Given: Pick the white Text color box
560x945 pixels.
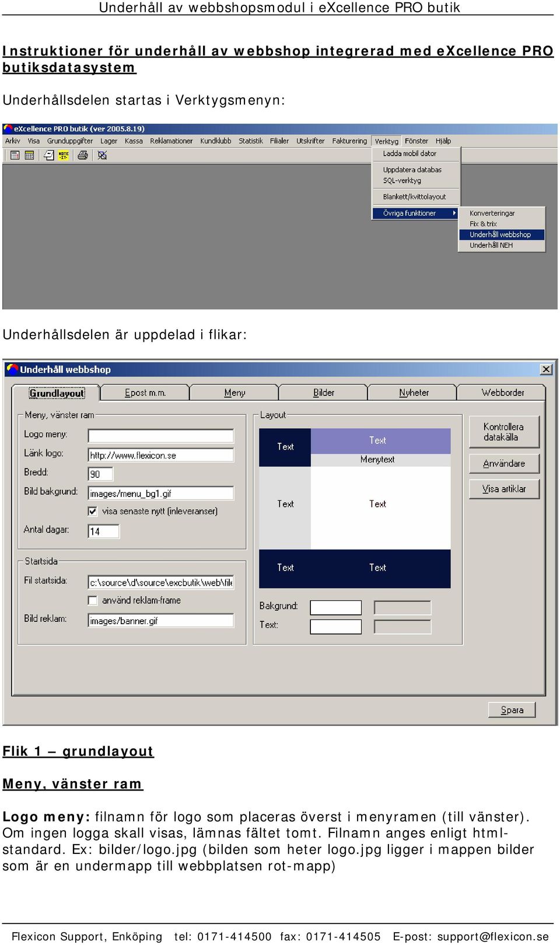Looking at the screenshot, I should (x=335, y=626).
